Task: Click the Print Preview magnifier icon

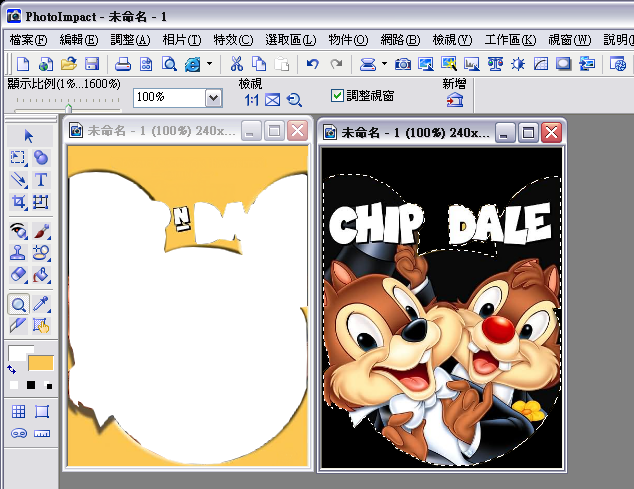Action: click(169, 64)
